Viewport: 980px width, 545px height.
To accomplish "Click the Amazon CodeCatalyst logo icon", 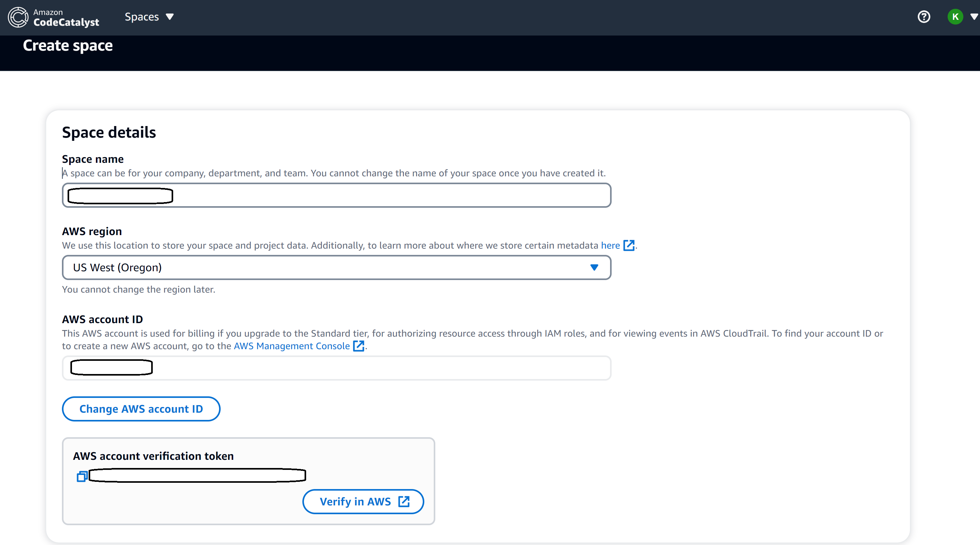I will pyautogui.click(x=18, y=17).
